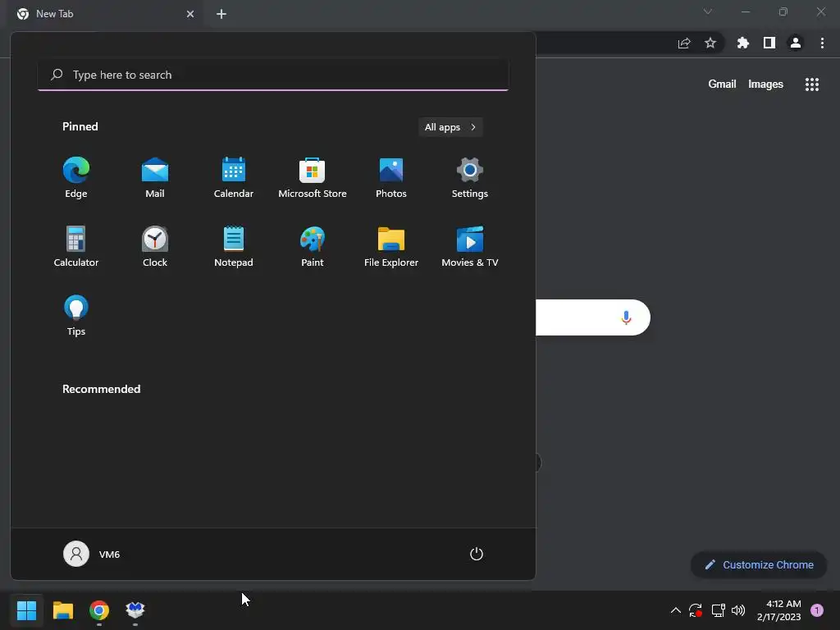Open the Tips app
840x630 pixels.
[x=76, y=316]
